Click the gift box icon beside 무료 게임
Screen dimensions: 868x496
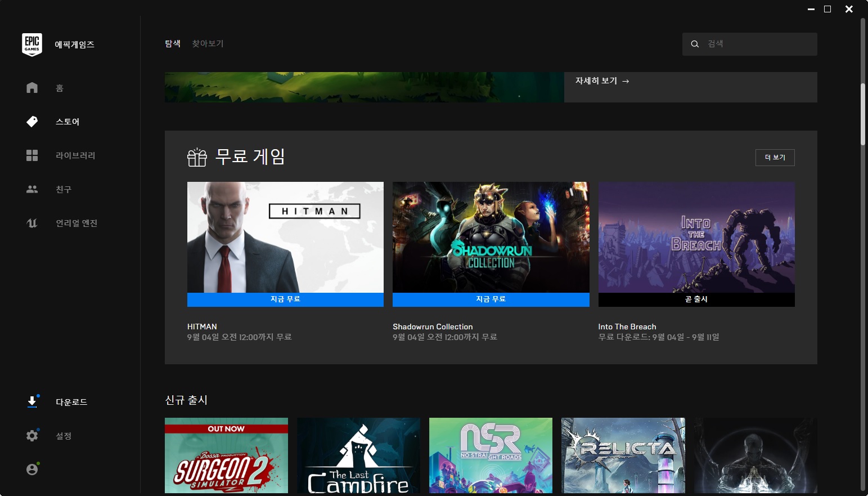point(197,157)
